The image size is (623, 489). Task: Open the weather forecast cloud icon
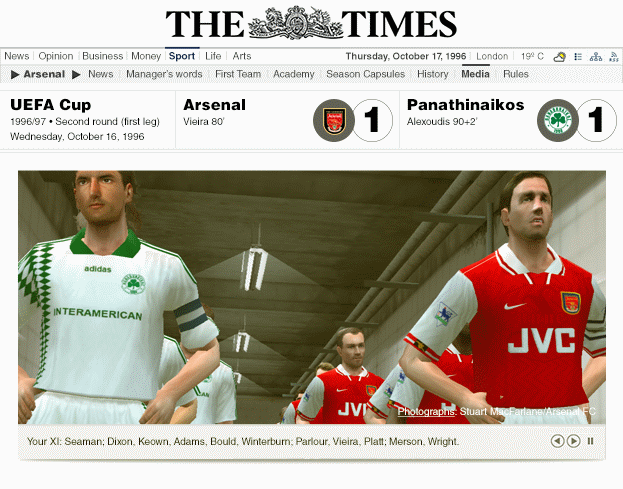pos(559,57)
